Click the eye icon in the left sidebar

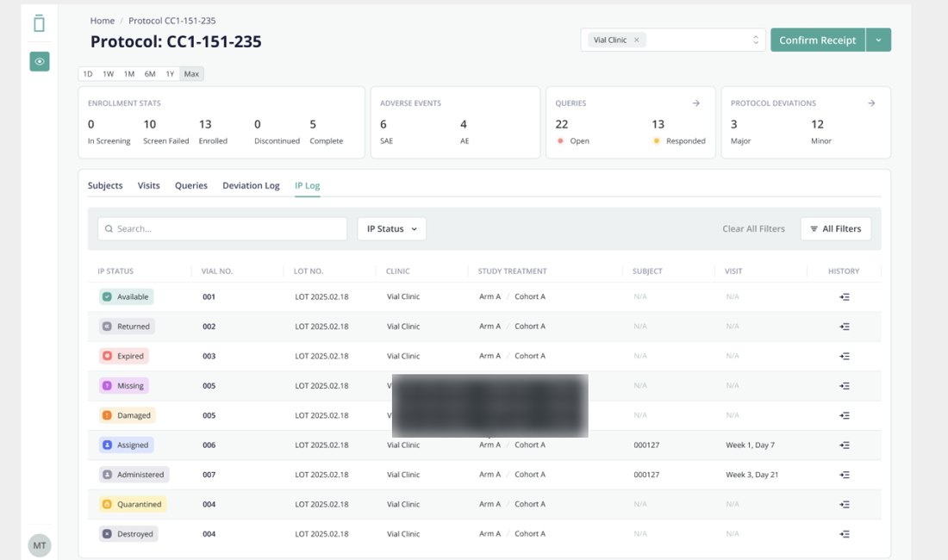[40, 61]
